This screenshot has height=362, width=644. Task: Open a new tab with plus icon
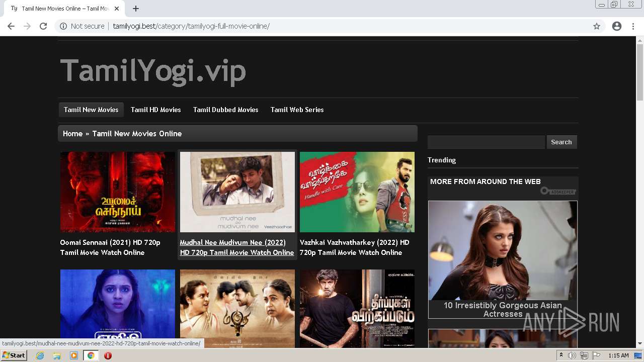[x=136, y=9]
